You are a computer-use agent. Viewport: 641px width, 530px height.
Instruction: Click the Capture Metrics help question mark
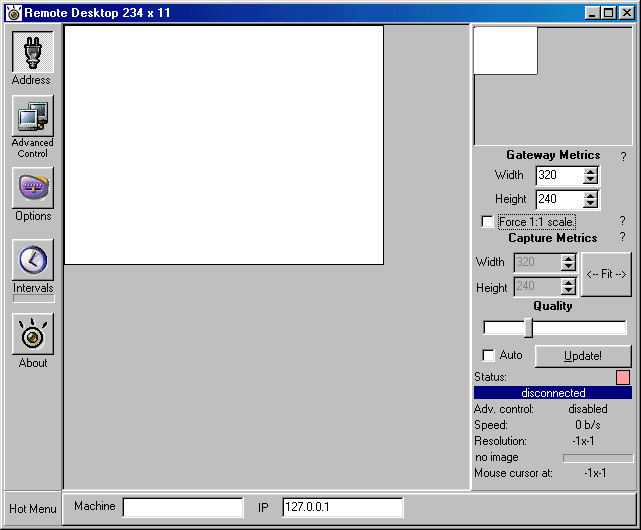pyautogui.click(x=622, y=238)
